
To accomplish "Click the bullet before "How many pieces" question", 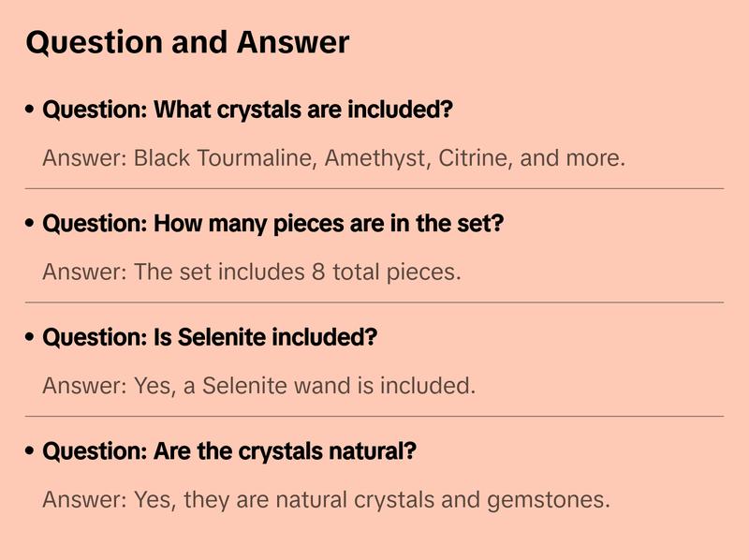I will point(31,225).
